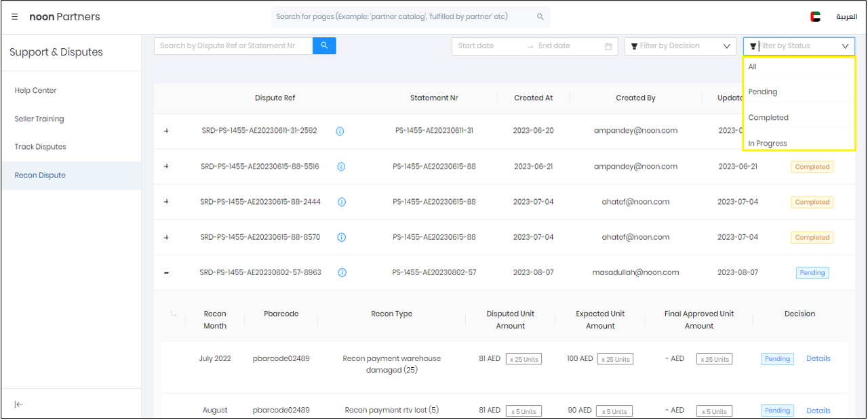
Task: Info icon for SRD-PS-1455-AE20230615-88-5516
Action: click(341, 167)
